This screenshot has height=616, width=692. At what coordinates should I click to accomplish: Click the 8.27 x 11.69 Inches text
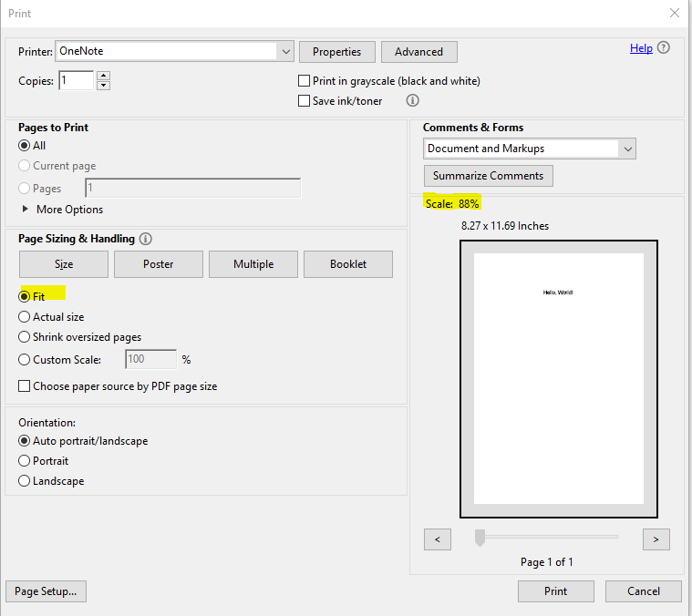[x=505, y=226]
